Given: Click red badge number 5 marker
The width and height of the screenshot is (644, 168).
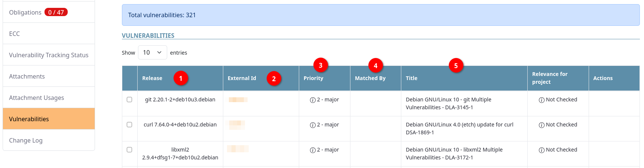Looking at the screenshot, I should coord(456,65).
